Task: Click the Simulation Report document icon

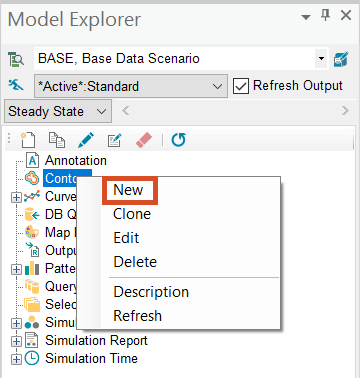Action: pos(32,340)
